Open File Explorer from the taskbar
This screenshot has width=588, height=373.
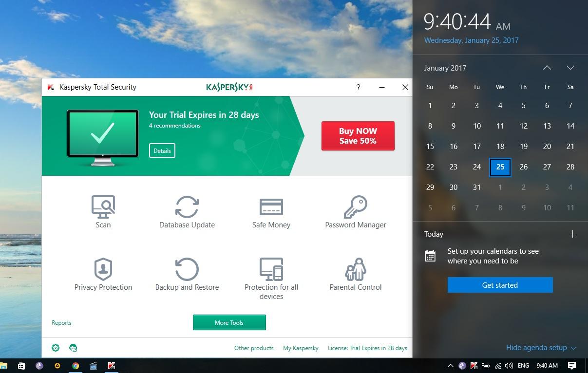3,366
